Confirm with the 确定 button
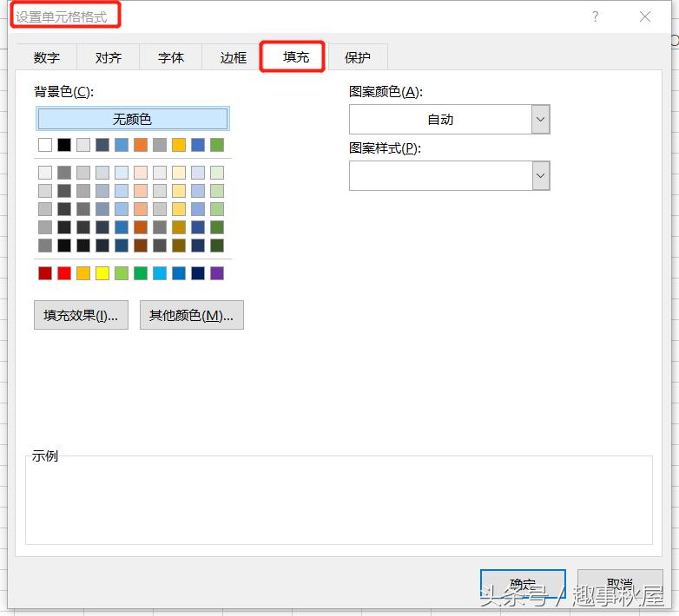The image size is (679, 616). click(523, 584)
